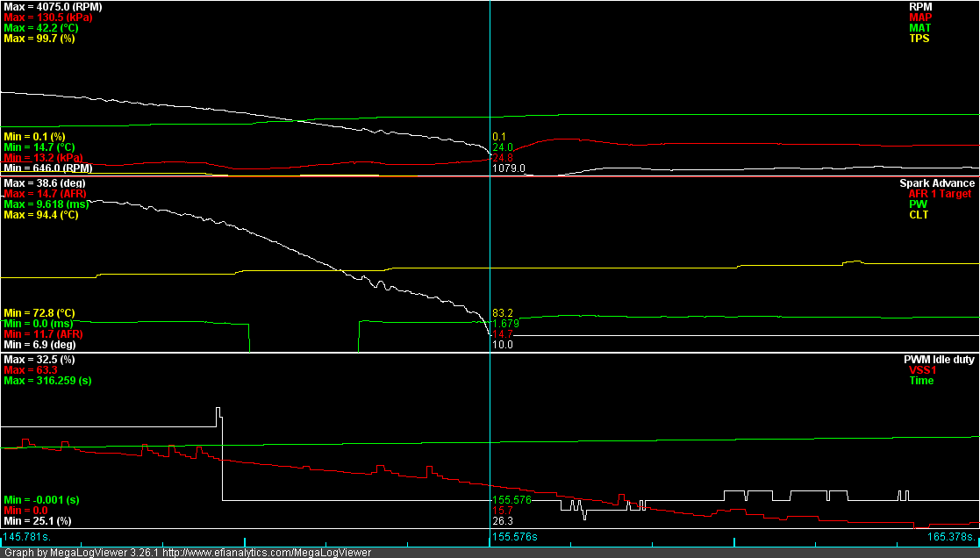Click the Max = 99.7 (%) readout

pos(39,39)
